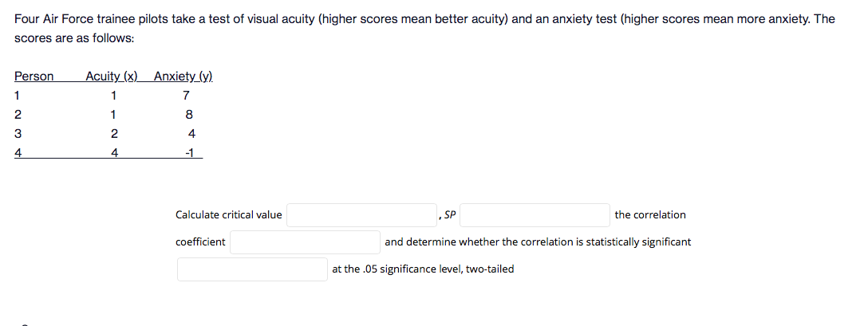Click the 'at the .05 significance level' text

click(423, 269)
